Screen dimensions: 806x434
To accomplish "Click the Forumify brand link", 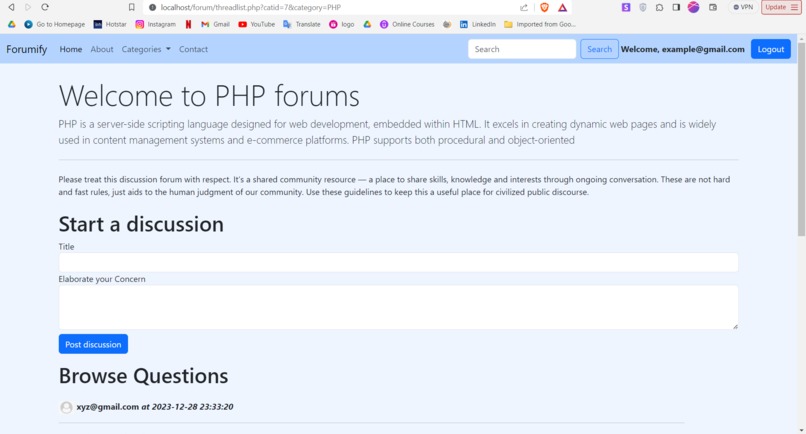I will tap(27, 49).
